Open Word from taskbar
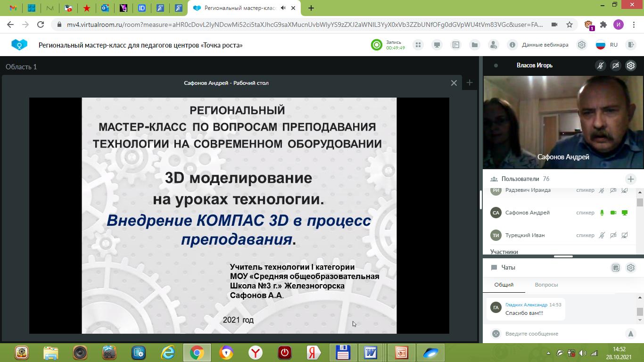The height and width of the screenshot is (362, 644). (371, 353)
